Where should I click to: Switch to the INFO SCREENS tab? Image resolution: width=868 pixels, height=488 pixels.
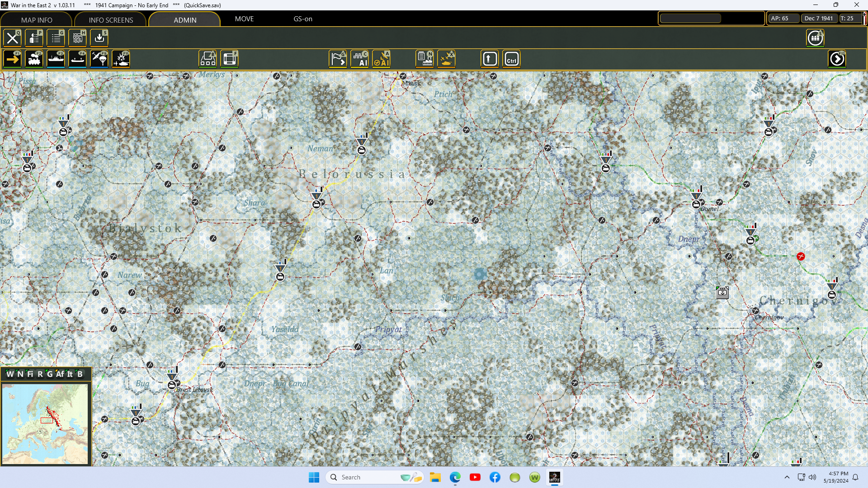[111, 20]
